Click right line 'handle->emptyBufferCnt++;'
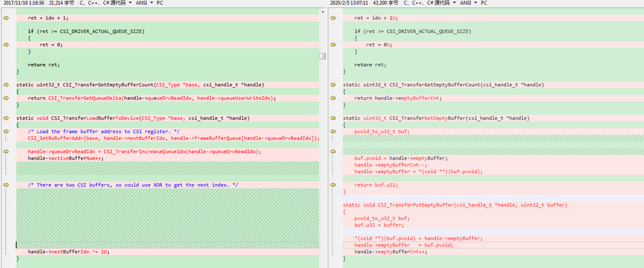Screen dimensions: 644x268 (x=391, y=252)
